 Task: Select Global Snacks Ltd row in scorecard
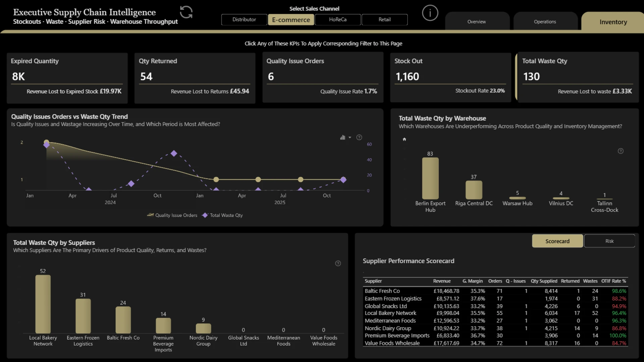click(495, 306)
